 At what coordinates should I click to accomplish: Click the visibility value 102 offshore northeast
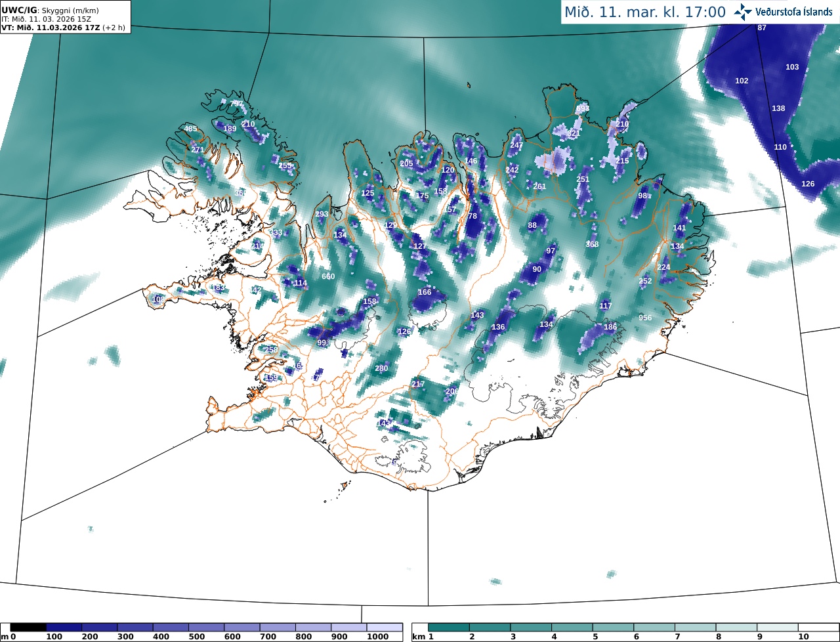tap(742, 81)
